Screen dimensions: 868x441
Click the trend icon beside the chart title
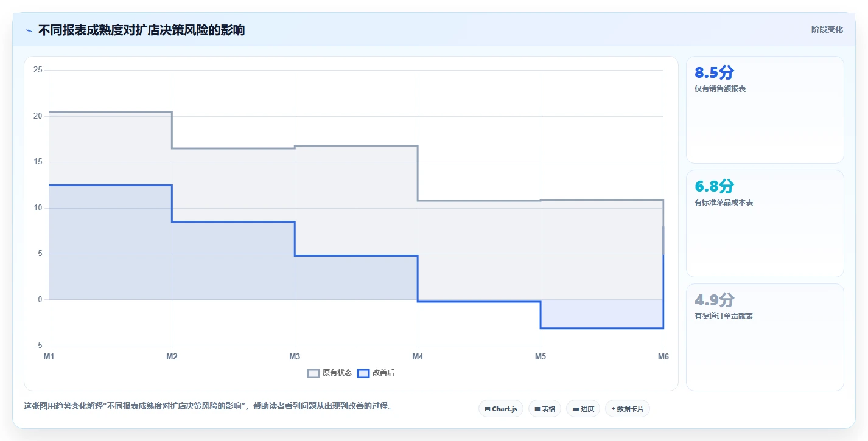29,30
